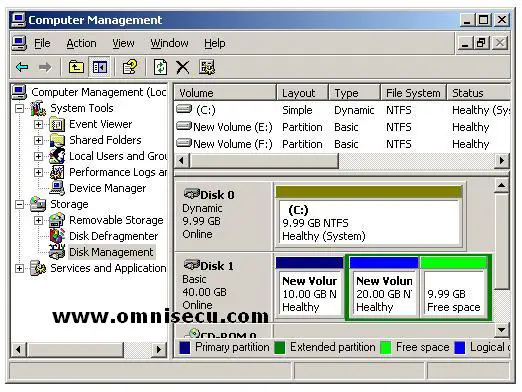
Task: Expand the Shared Folders node
Action: coord(38,140)
